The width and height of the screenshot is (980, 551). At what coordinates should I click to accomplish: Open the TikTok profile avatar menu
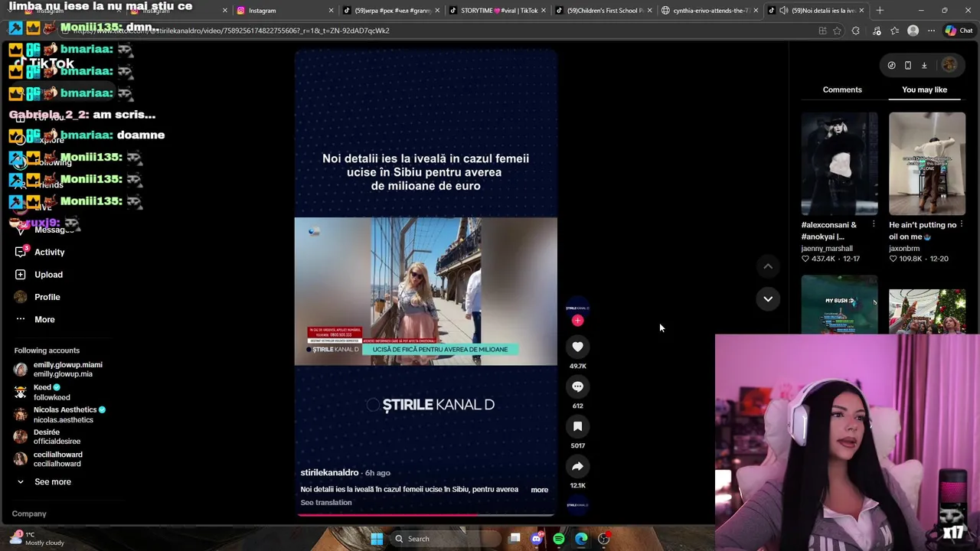point(949,65)
